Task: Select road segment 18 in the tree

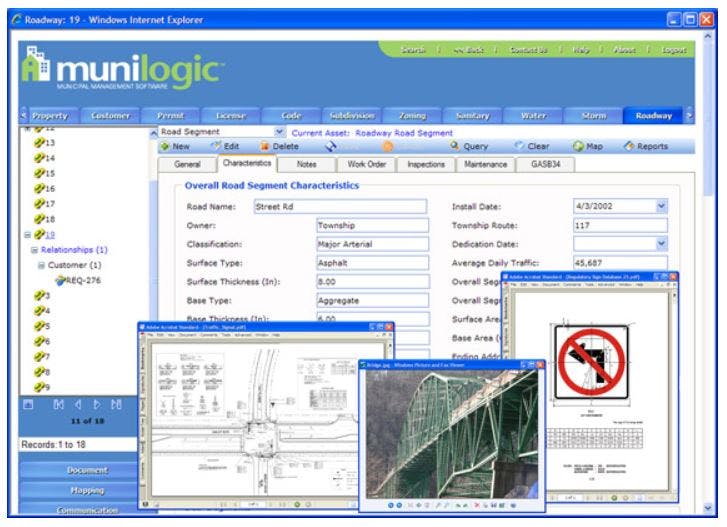Action: click(45, 219)
